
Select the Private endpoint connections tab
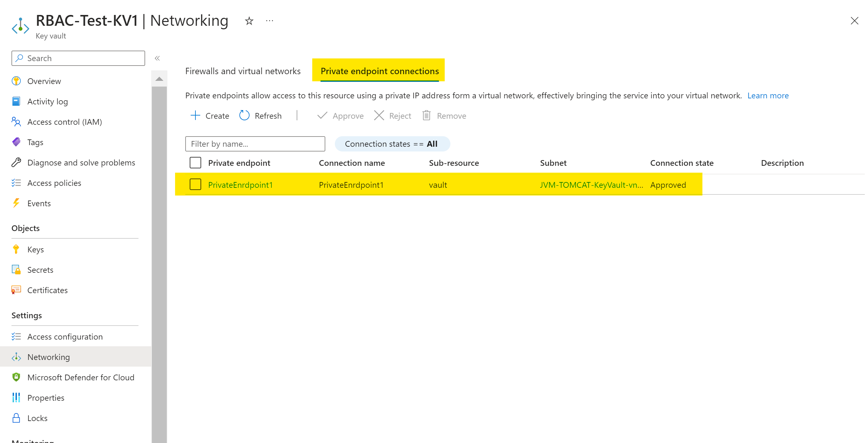[x=380, y=71]
